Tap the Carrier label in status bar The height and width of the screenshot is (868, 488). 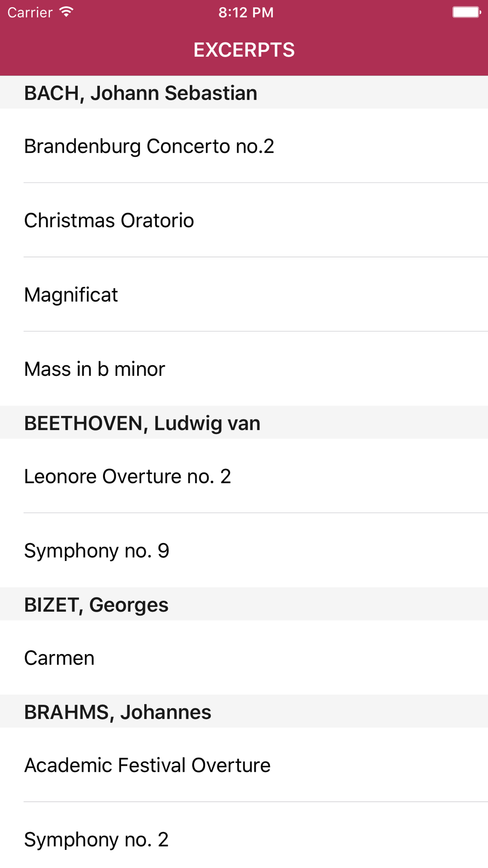30,12
